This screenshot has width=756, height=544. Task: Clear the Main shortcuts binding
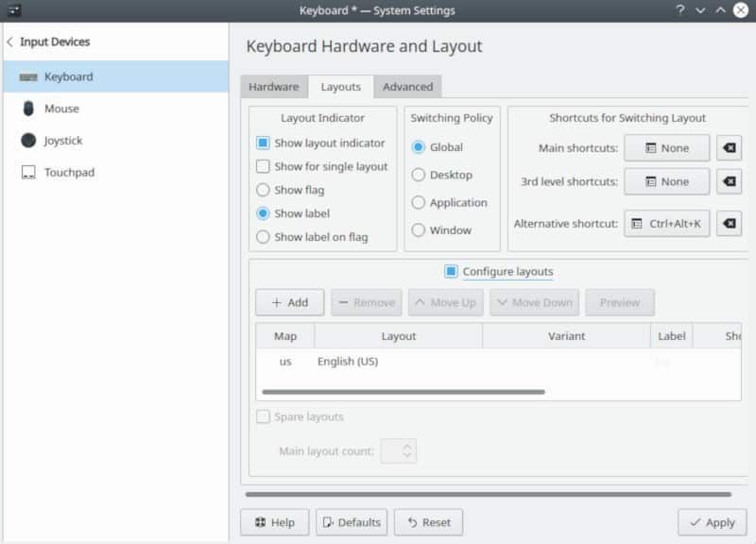coord(729,148)
